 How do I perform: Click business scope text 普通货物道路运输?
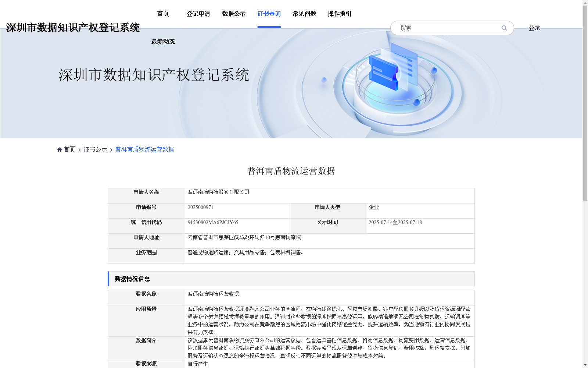[208, 252]
